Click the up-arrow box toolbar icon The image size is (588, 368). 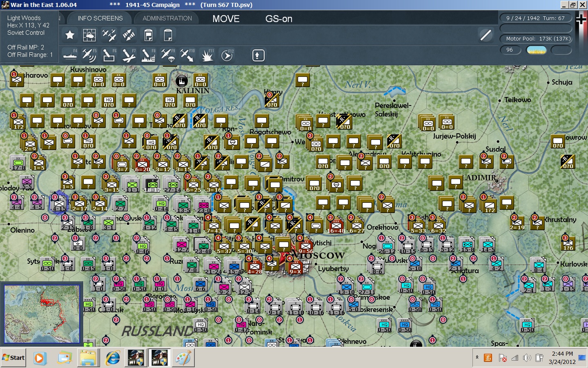pyautogui.click(x=258, y=55)
